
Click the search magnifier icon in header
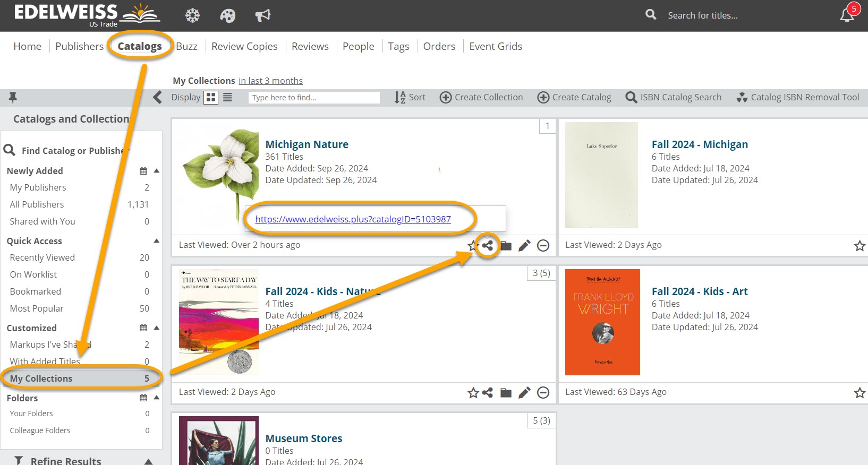(651, 15)
